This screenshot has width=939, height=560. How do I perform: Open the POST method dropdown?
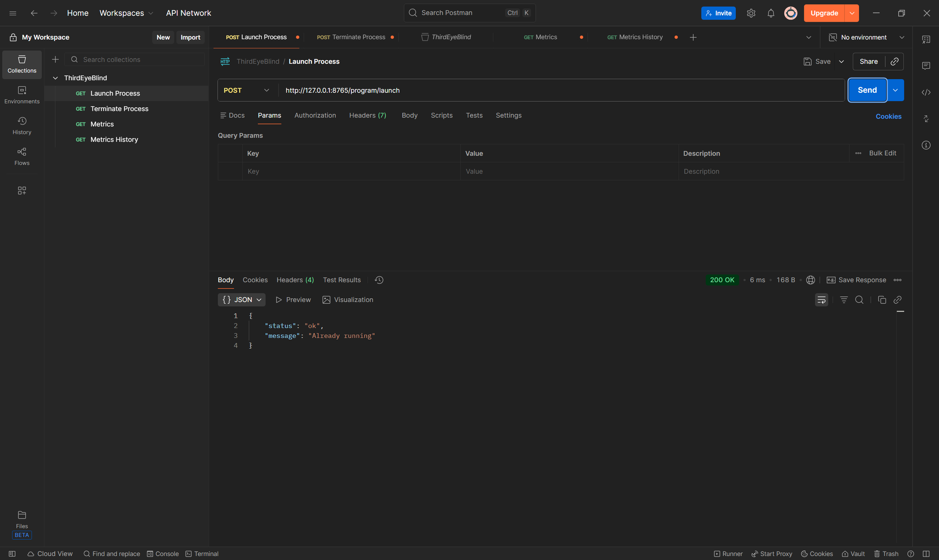[x=246, y=90]
